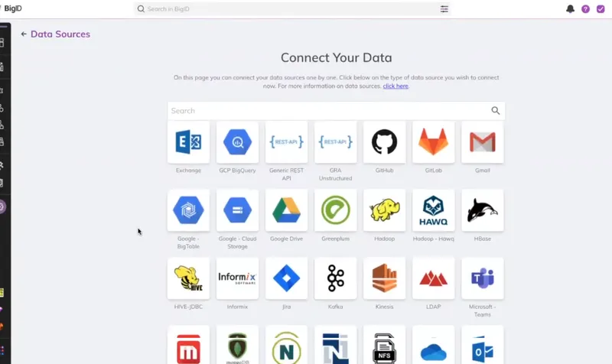
Task: Choose the Jira connector
Action: click(x=286, y=278)
